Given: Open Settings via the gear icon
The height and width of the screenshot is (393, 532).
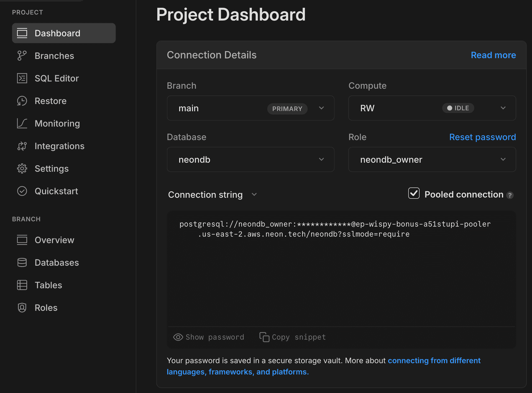Looking at the screenshot, I should (x=22, y=169).
